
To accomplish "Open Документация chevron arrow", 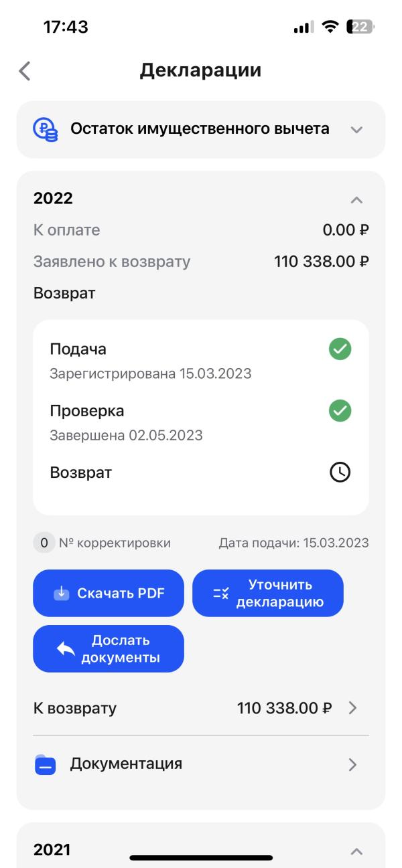I will (353, 764).
